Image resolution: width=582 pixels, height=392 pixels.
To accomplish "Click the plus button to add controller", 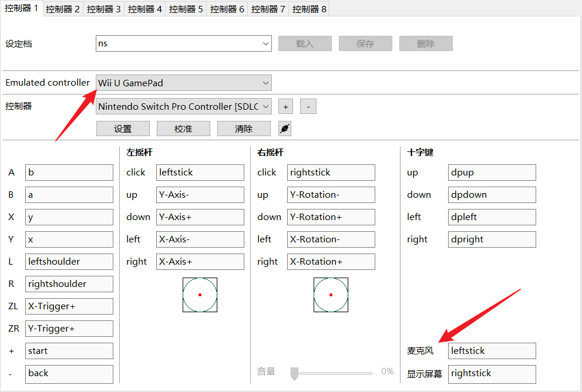I will click(285, 106).
